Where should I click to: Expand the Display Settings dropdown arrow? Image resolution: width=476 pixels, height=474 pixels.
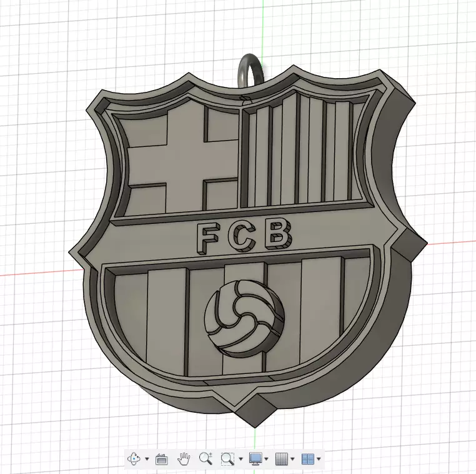pyautogui.click(x=267, y=459)
